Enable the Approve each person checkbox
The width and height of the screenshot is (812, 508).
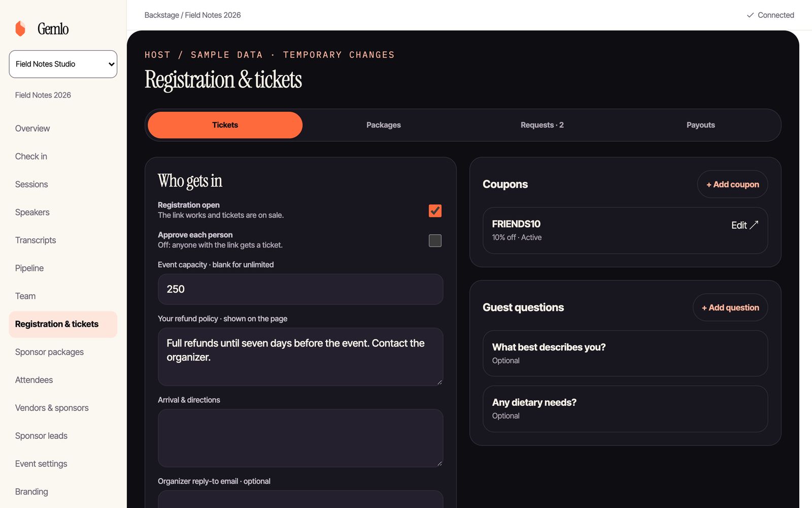pyautogui.click(x=435, y=240)
